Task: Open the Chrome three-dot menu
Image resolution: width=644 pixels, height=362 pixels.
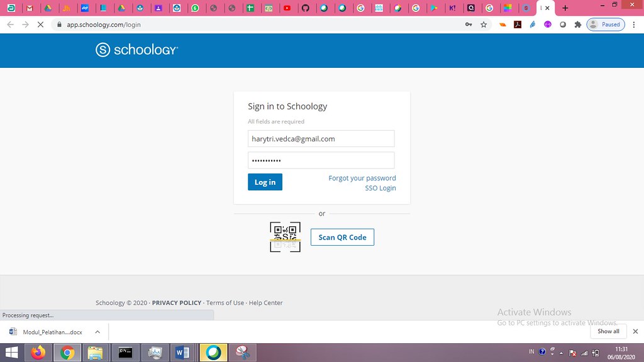Action: point(634,25)
